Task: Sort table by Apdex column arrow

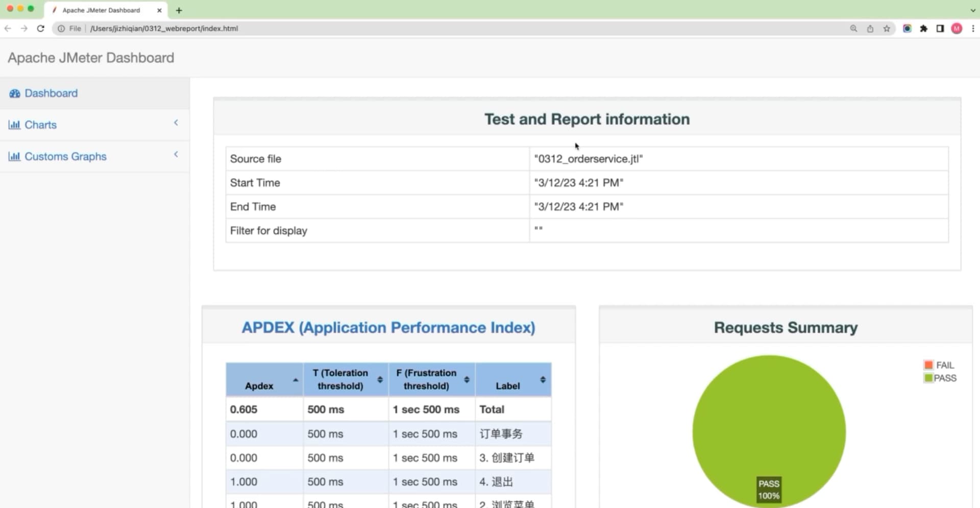Action: [296, 380]
